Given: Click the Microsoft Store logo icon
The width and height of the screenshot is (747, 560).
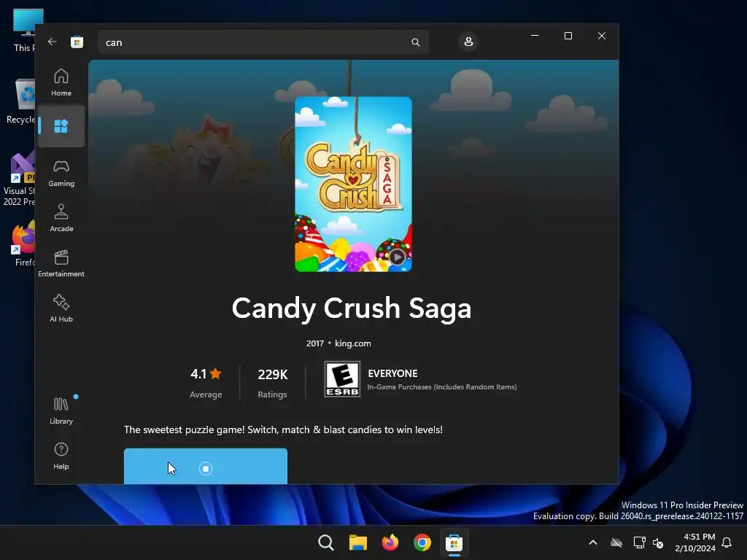Looking at the screenshot, I should [x=77, y=42].
